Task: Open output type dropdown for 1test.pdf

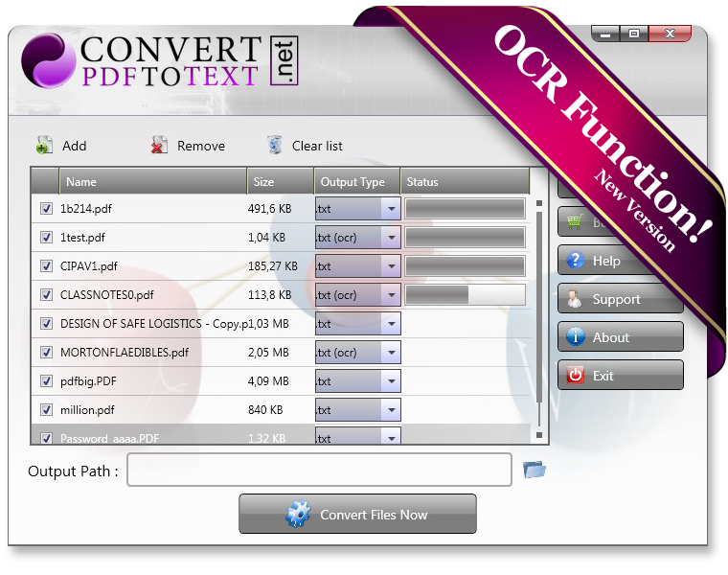Action: 392,238
